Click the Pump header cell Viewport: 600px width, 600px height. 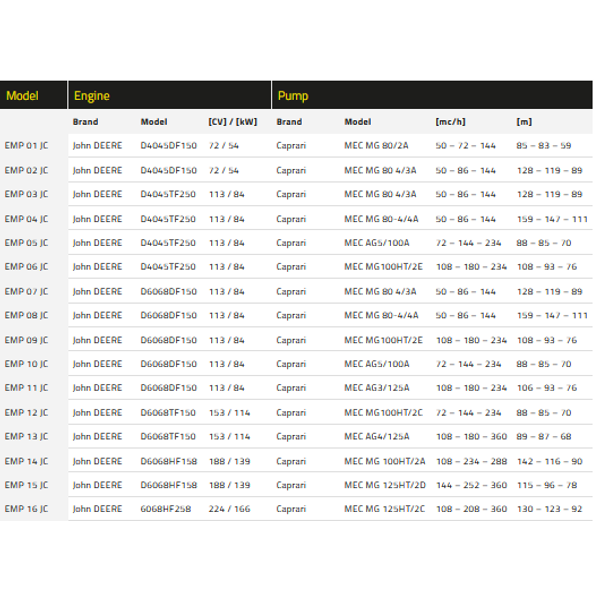(432, 95)
